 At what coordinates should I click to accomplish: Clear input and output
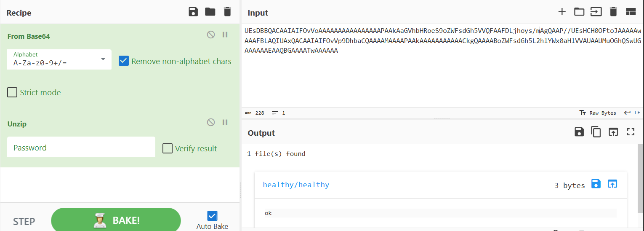(x=613, y=12)
